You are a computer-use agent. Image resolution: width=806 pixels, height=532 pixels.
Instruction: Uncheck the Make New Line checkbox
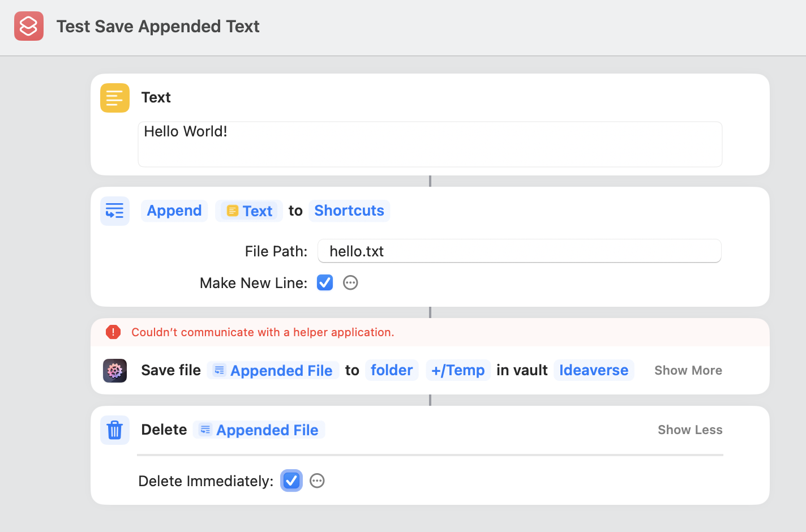click(325, 283)
